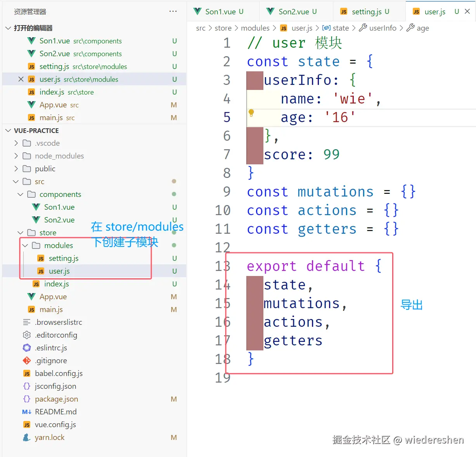Screen dimensions: 476x457
Task: Expand the public folder
Action: (x=16, y=169)
